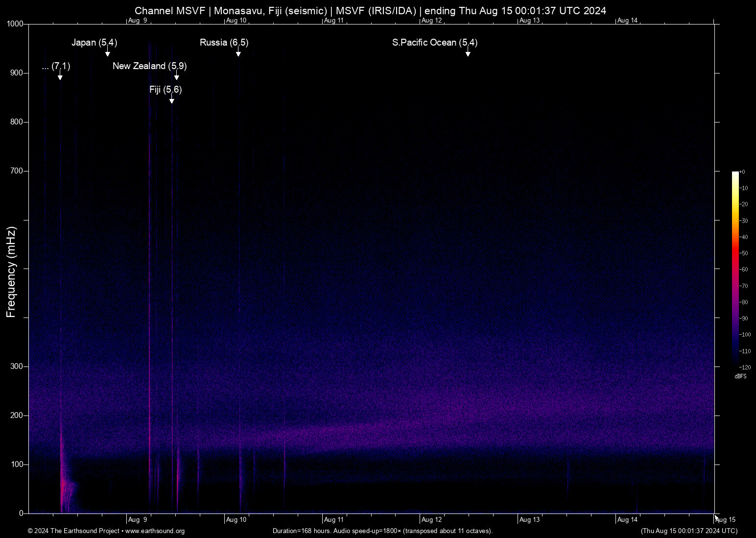Screen dimensions: 756x538
Task: Select the Aug 15 label at the axis end
Action: [726, 519]
